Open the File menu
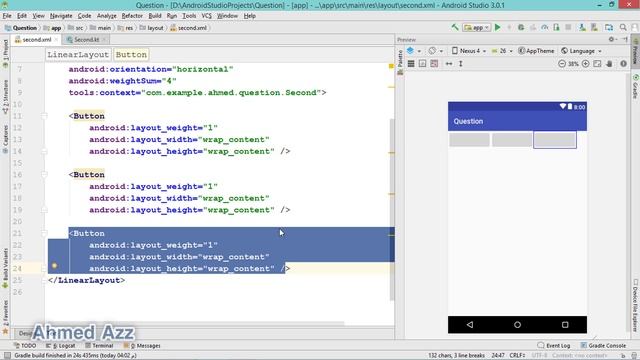The height and width of the screenshot is (360, 640). [x=7, y=16]
